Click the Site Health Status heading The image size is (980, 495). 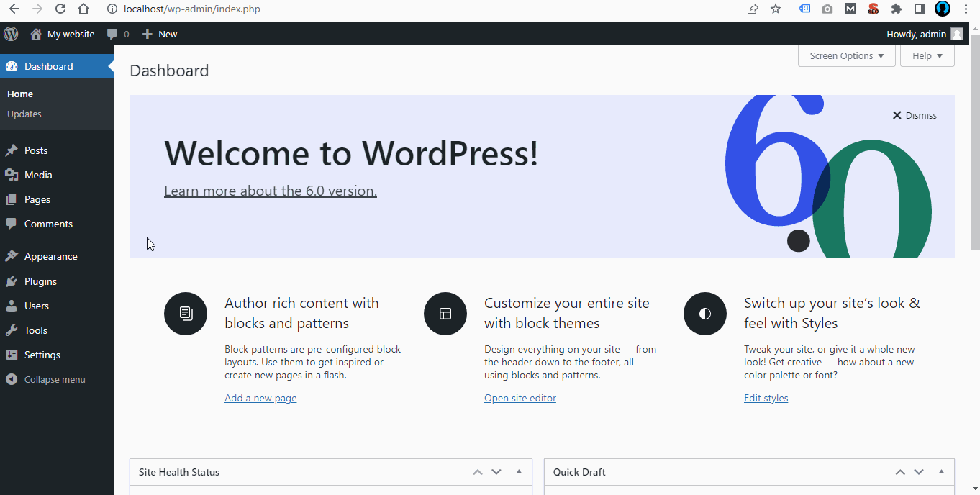pos(179,472)
